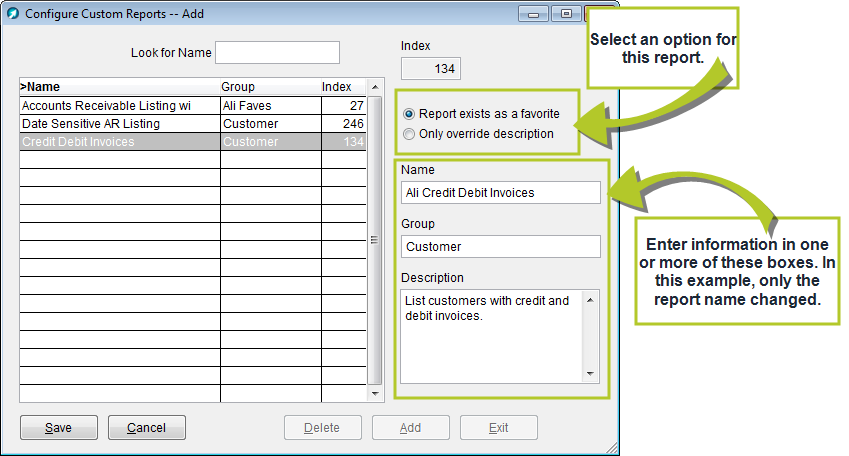Click the report list scroll up arrow

point(375,87)
